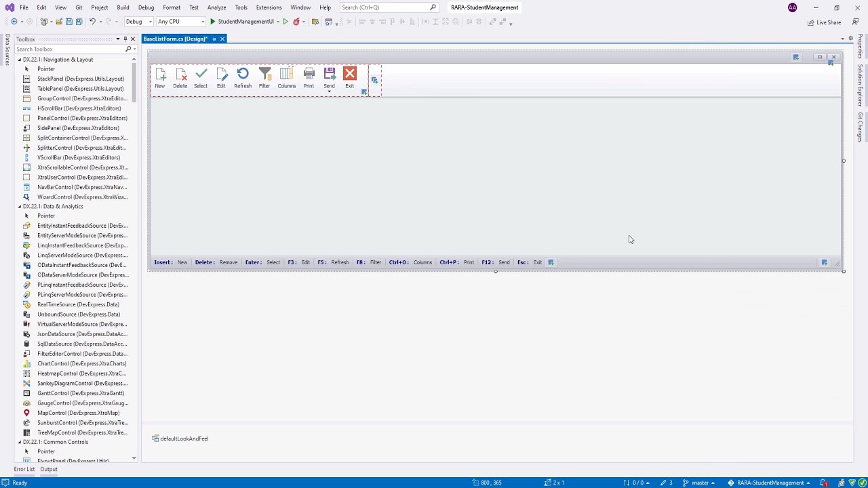The width and height of the screenshot is (868, 488).
Task: Open the Output tab
Action: tap(49, 469)
